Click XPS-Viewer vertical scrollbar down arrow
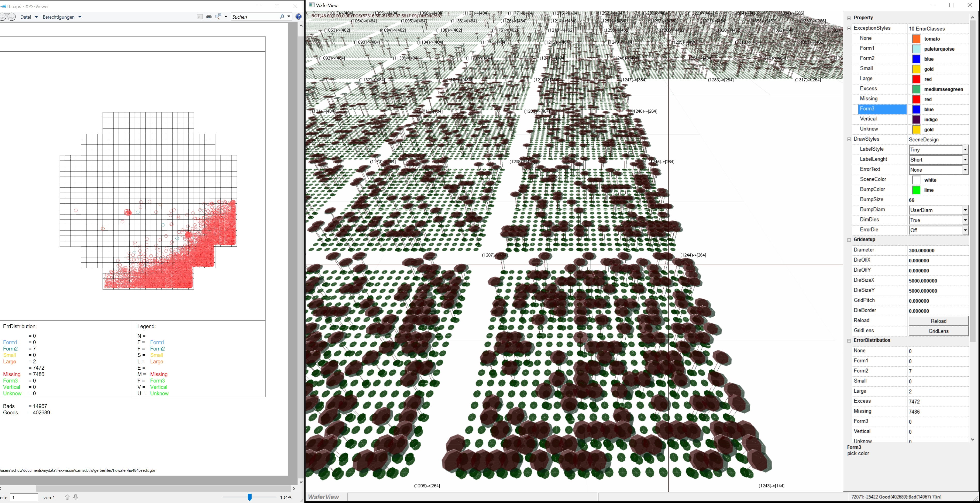980x503 pixels. 301,482
